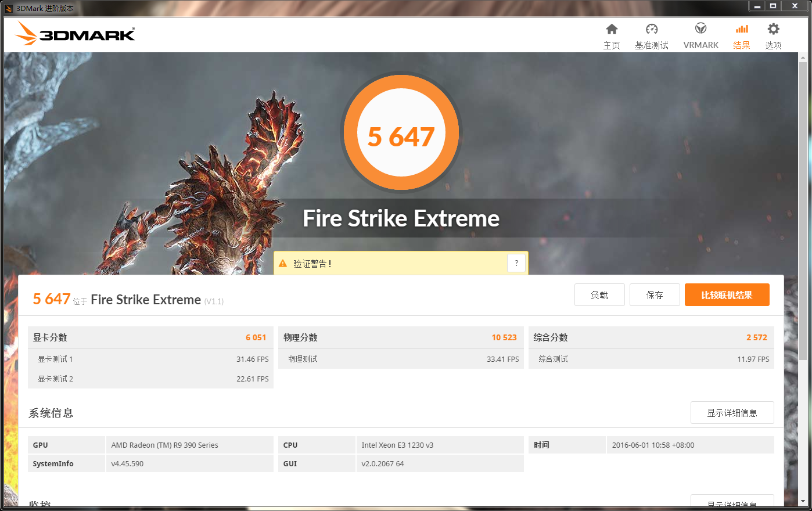Screen dimensions: 812x511
Task: Click the orange 比较联机结果 button
Action: tap(727, 295)
